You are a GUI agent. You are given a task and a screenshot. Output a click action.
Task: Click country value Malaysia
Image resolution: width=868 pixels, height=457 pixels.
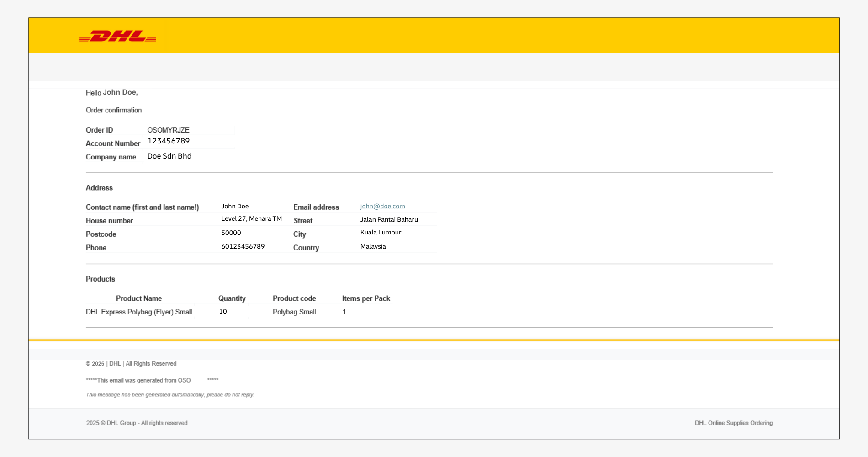(373, 246)
